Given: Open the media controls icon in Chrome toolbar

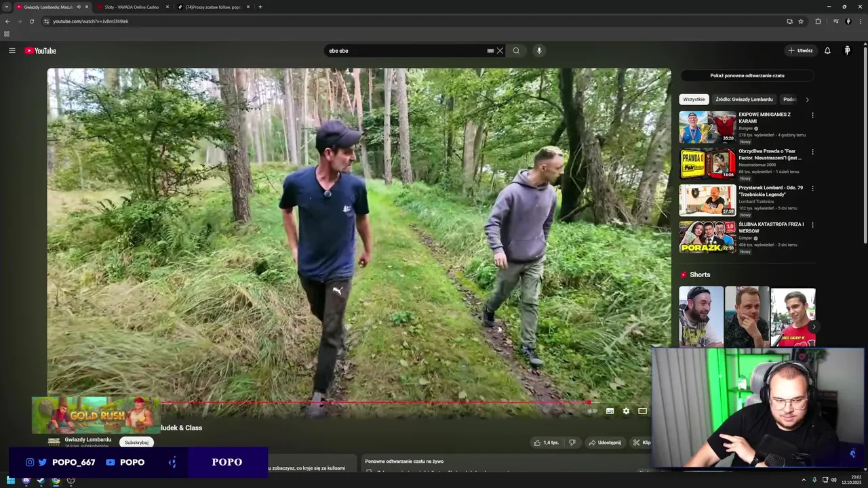Looking at the screenshot, I should [835, 21].
